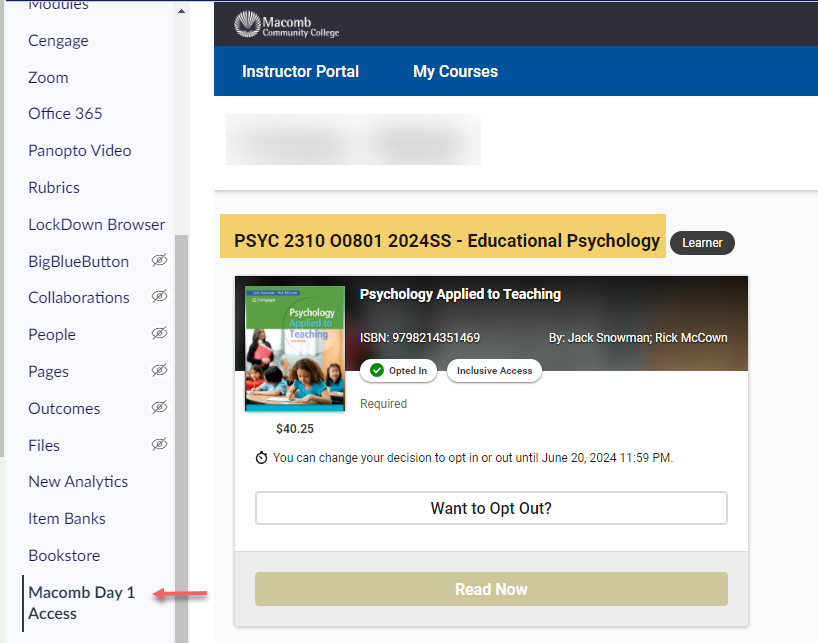
Task: Click the Read Now button
Action: (x=491, y=589)
